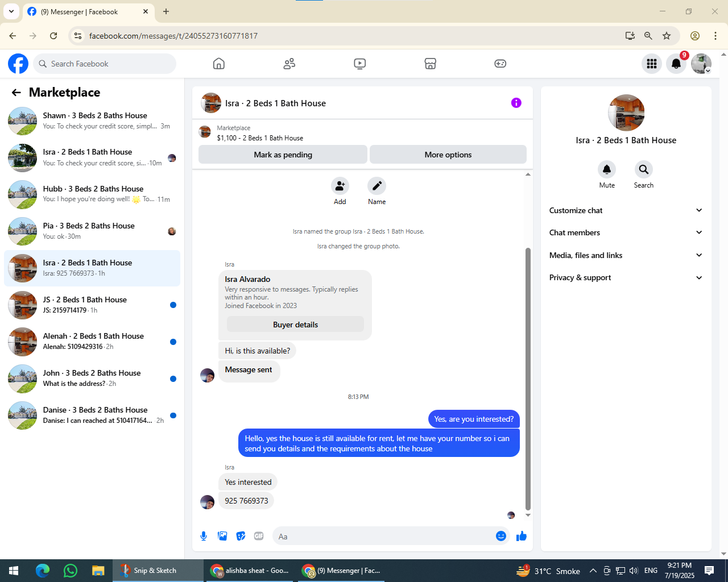Open the Hubb · 3 Beds 2 Baths House chat
This screenshot has height=582, width=728.
(92, 194)
